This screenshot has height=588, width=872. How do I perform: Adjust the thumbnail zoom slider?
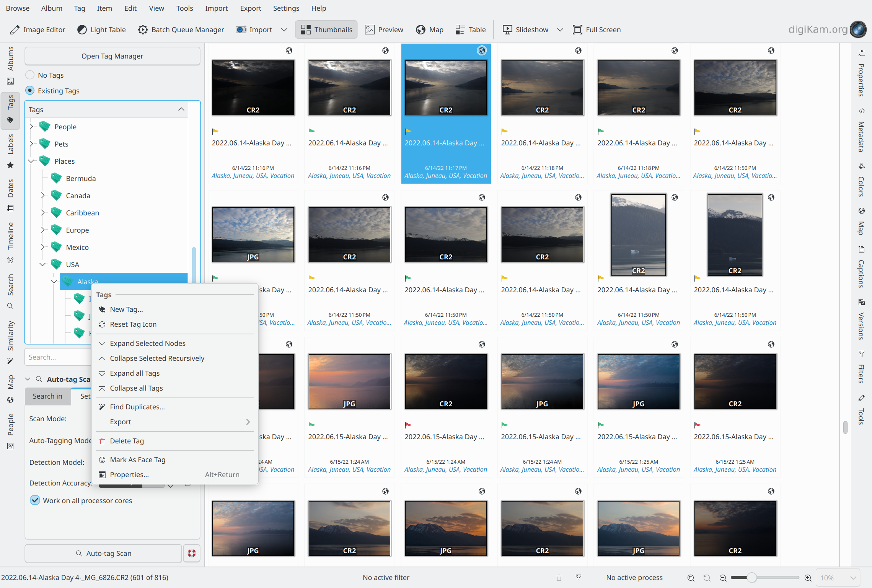751,578
